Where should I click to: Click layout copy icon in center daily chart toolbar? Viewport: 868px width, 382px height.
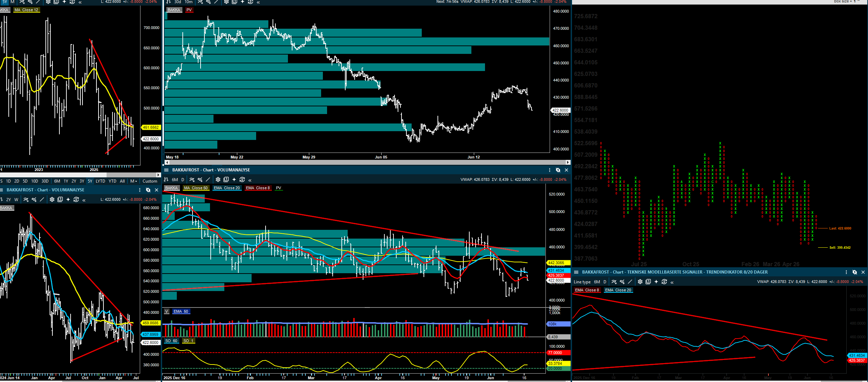pos(226,179)
